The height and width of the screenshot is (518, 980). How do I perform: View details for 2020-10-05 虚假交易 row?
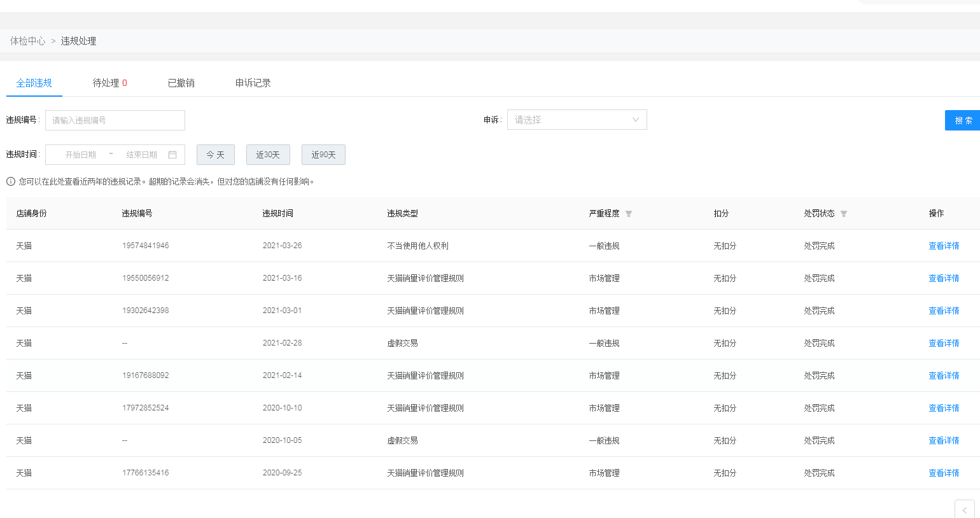tap(944, 440)
